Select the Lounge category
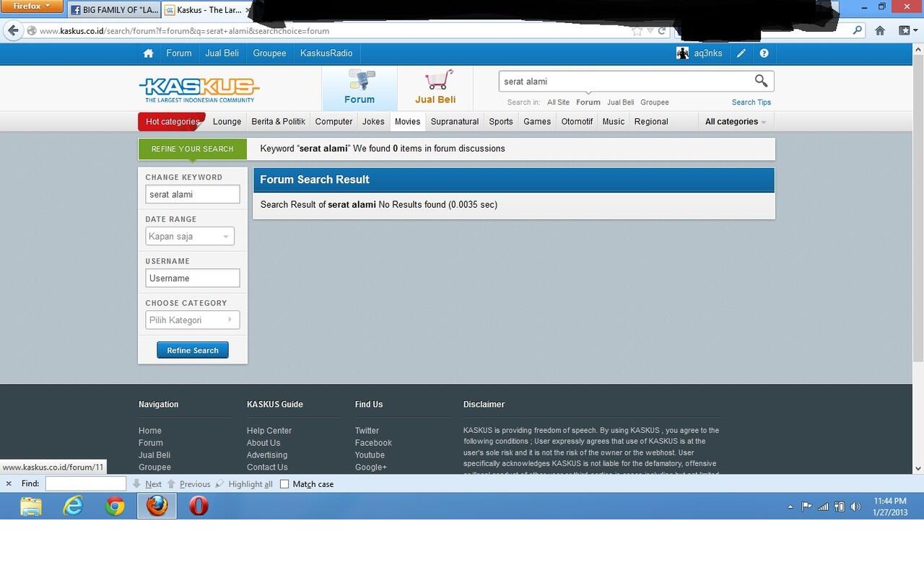 point(227,122)
